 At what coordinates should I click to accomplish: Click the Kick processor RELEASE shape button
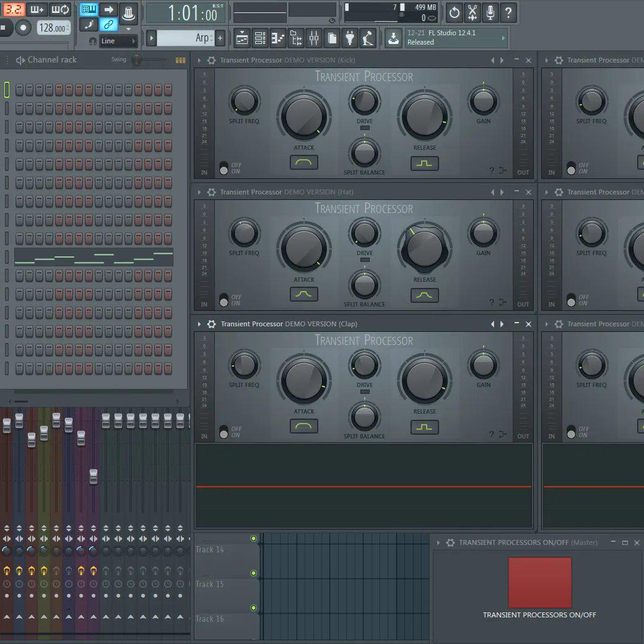(425, 163)
